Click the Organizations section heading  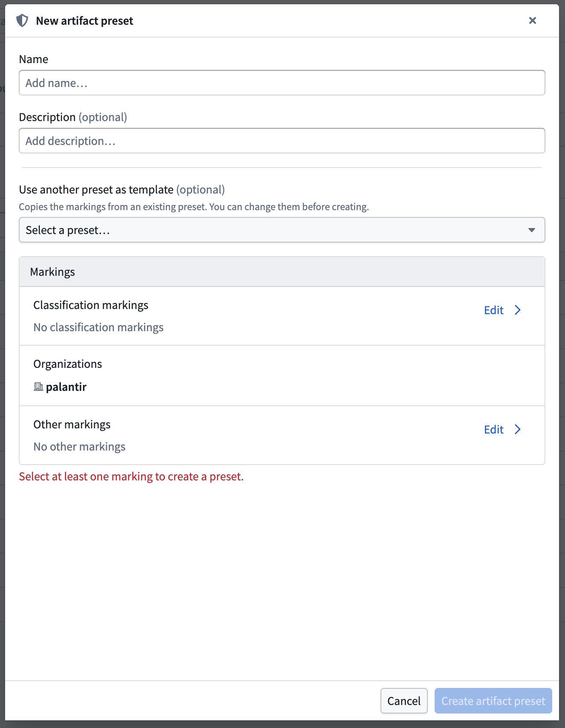pyautogui.click(x=68, y=364)
